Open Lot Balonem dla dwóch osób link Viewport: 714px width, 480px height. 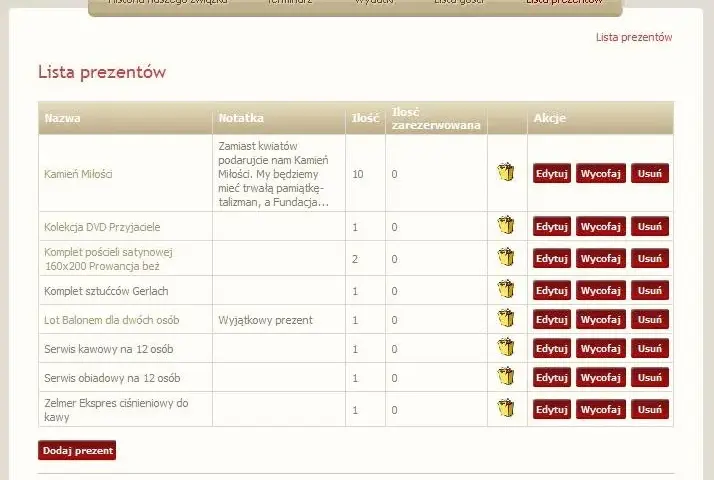point(112,320)
